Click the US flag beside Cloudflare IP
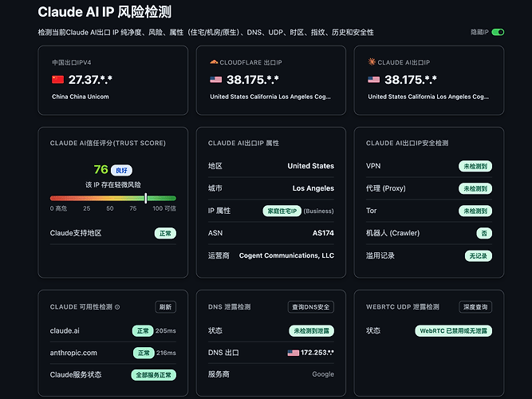The height and width of the screenshot is (399, 532). point(216,80)
